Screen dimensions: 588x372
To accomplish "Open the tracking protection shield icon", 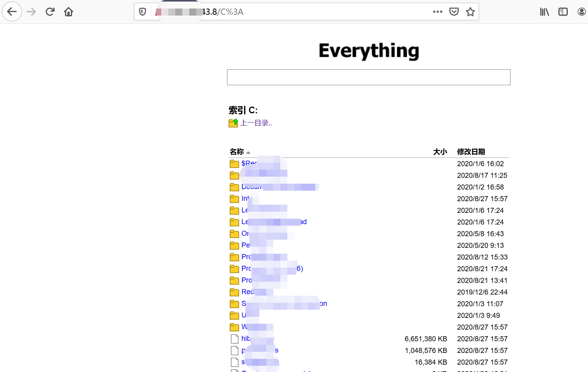I will click(143, 12).
